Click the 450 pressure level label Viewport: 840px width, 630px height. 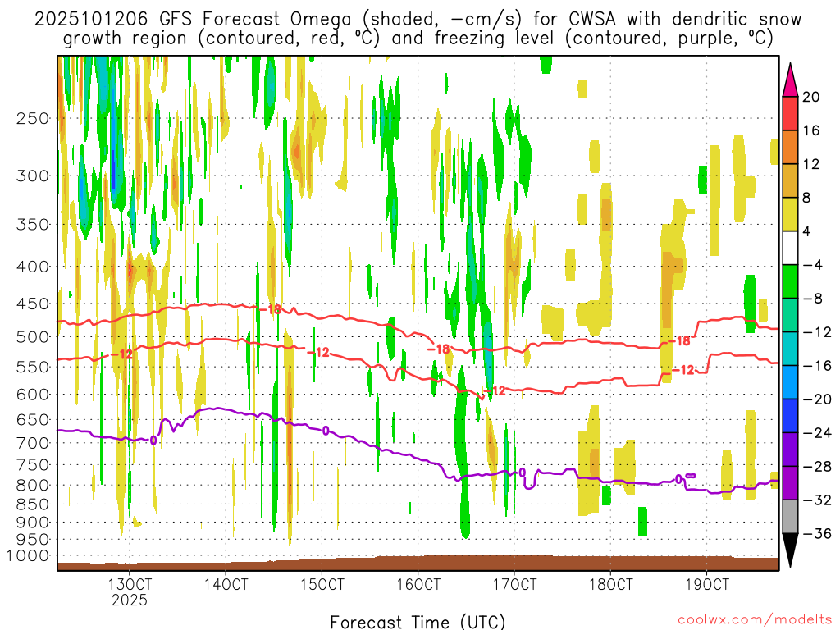[x=33, y=304]
